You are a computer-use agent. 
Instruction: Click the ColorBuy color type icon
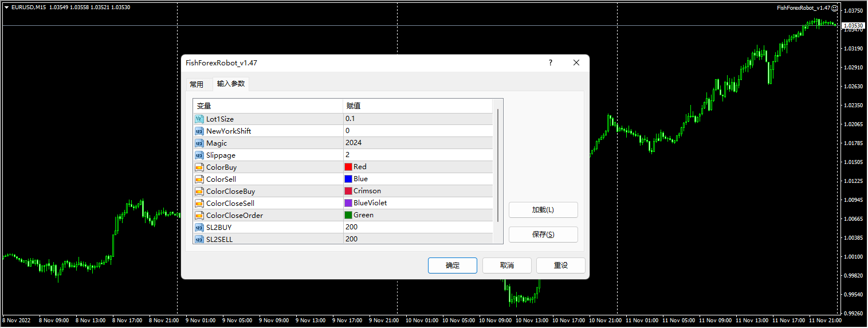[199, 167]
